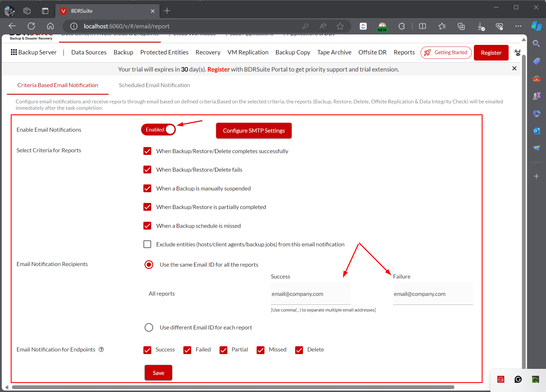Open Browser essentials heart icon
This screenshot has width=546, height=392.
pyautogui.click(x=499, y=26)
